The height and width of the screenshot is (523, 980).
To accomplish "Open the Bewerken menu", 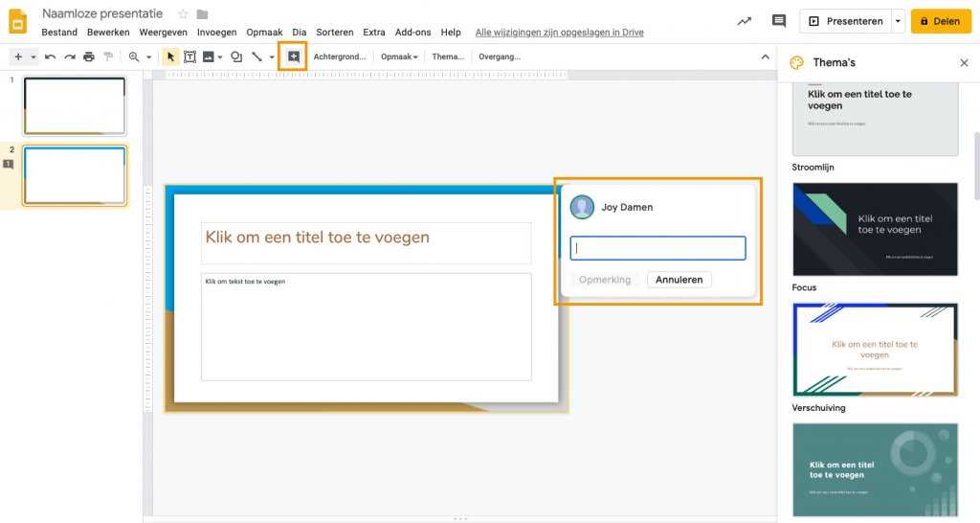I will (108, 33).
